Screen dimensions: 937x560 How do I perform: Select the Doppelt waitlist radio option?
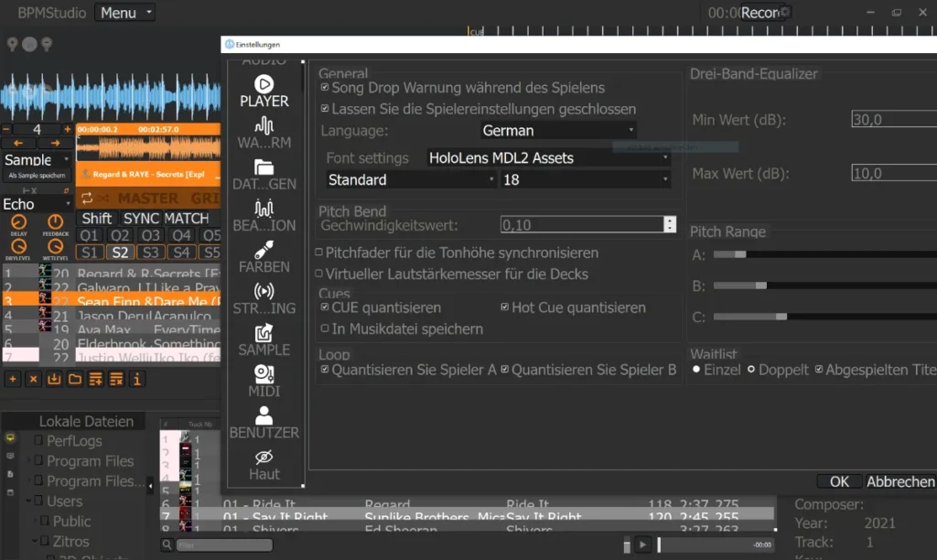point(751,370)
